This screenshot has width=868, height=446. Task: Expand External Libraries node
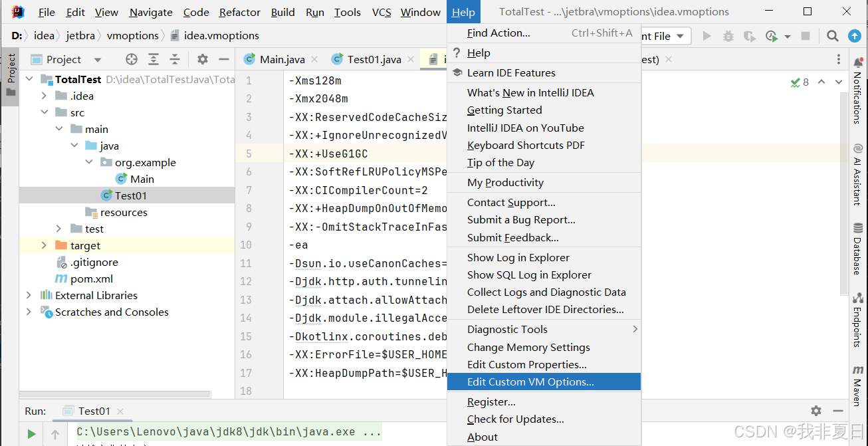tap(29, 295)
